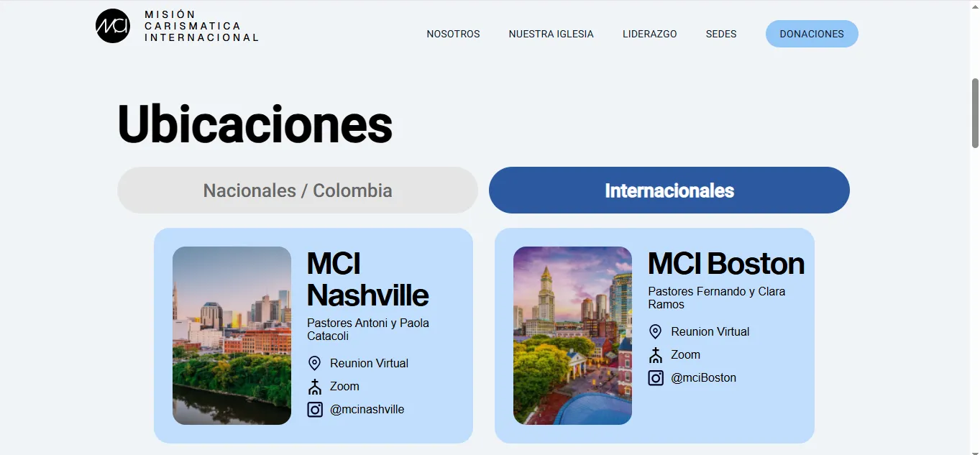Open the @mciBoston Instagram handle

pyautogui.click(x=703, y=378)
